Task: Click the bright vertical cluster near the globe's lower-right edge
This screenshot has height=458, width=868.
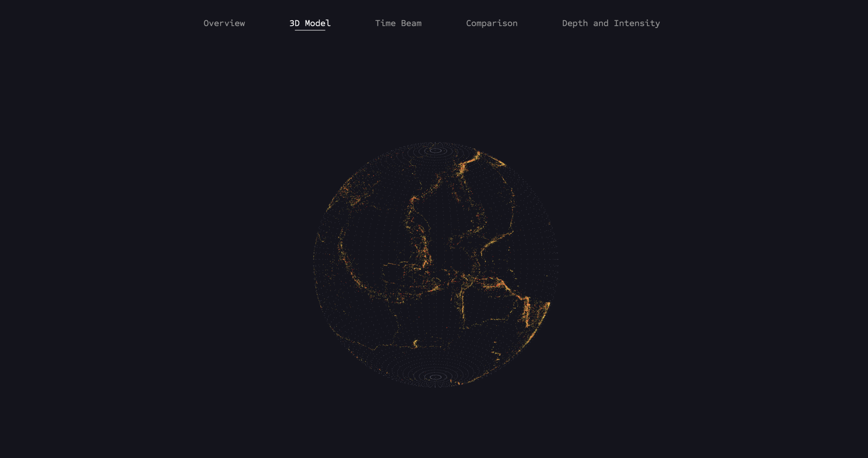Action: [x=527, y=312]
